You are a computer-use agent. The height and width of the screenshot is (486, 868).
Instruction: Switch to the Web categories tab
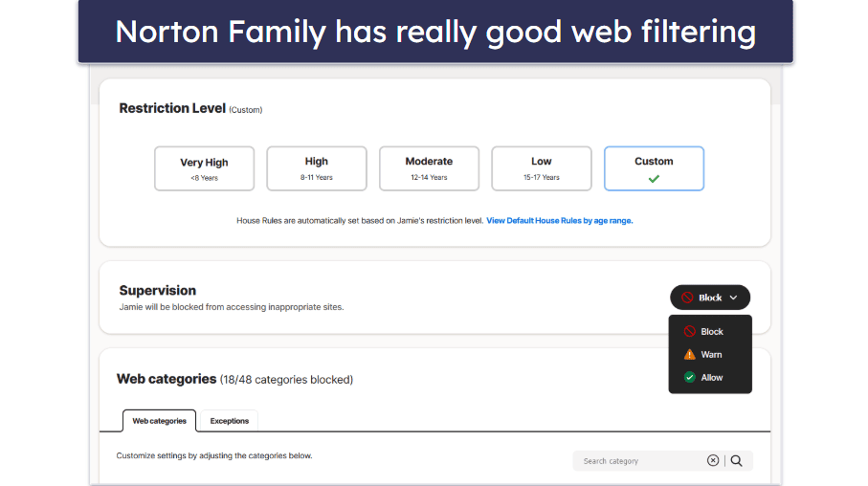pos(160,421)
